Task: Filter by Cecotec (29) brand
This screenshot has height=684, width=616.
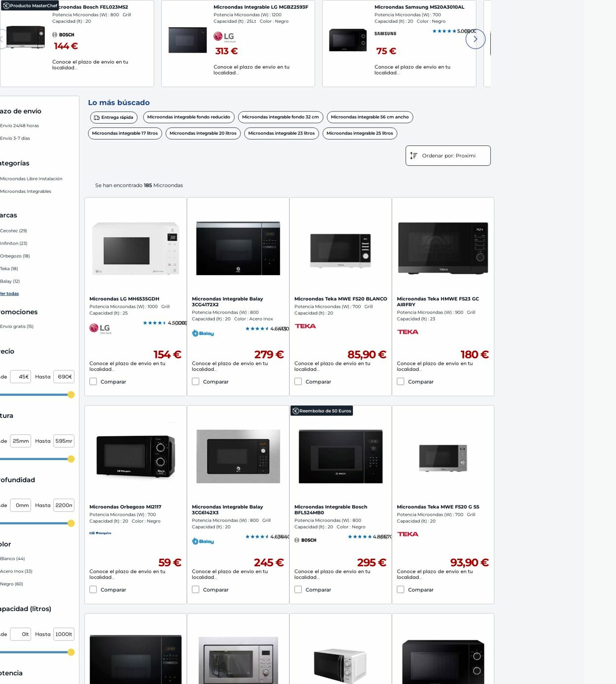Action: [13, 231]
